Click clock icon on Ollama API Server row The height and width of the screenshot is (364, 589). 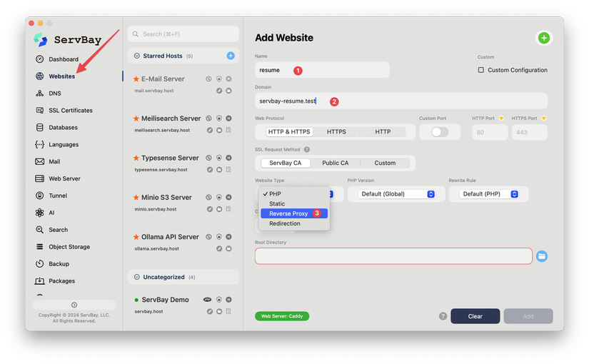coord(208,237)
